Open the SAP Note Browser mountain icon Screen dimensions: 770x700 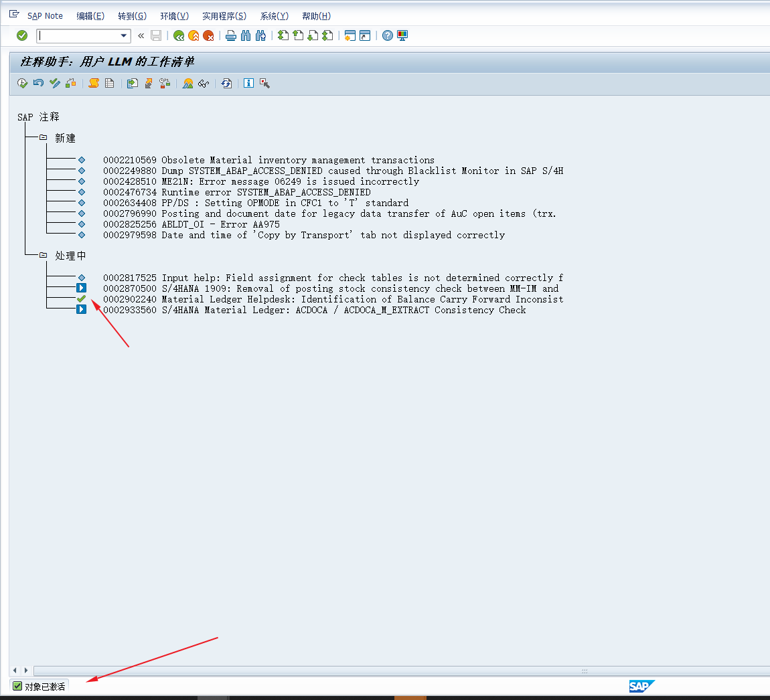click(187, 84)
